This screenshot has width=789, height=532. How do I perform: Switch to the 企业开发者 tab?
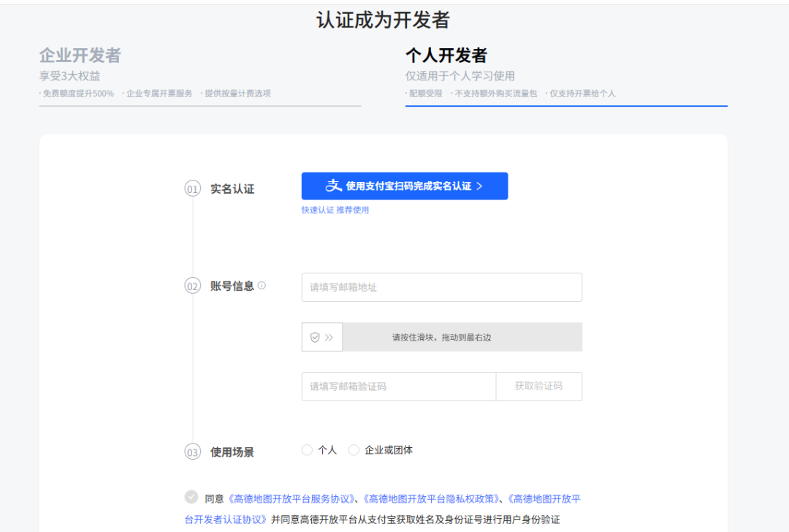coord(81,56)
